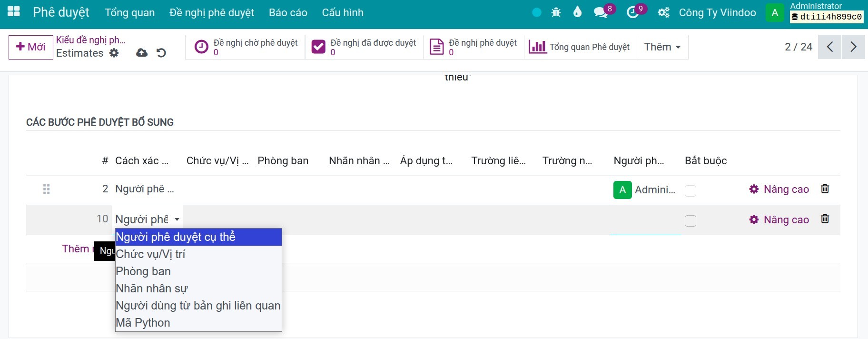
Task: Select the Mã Python option
Action: tap(198, 323)
